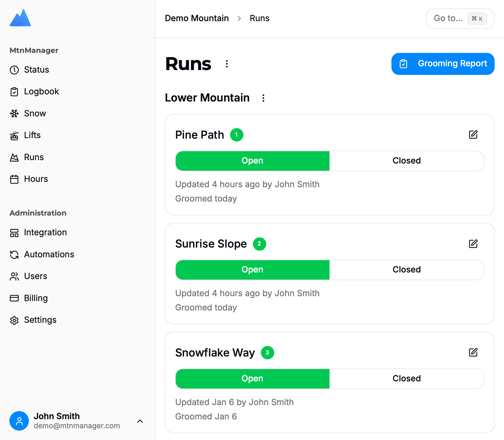Set Pine Path status to Closed

tap(406, 161)
